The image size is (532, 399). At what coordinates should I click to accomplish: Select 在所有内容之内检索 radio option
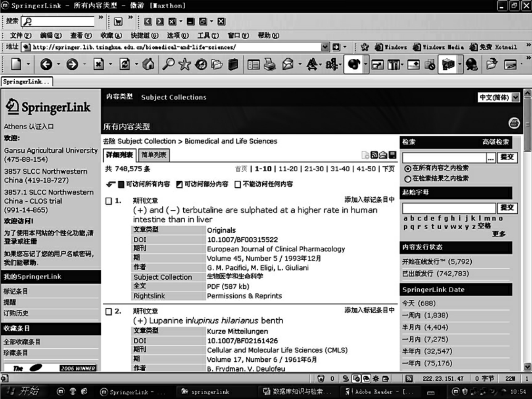pos(407,168)
